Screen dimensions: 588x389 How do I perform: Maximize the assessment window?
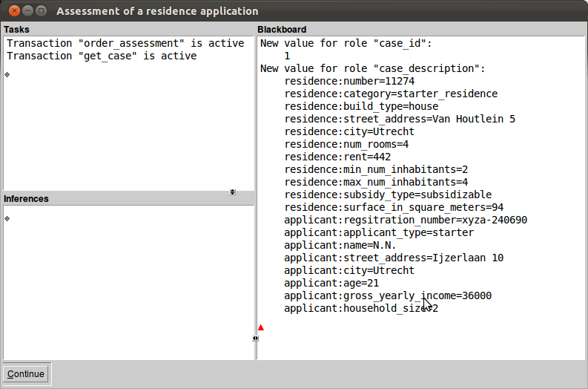click(x=42, y=11)
